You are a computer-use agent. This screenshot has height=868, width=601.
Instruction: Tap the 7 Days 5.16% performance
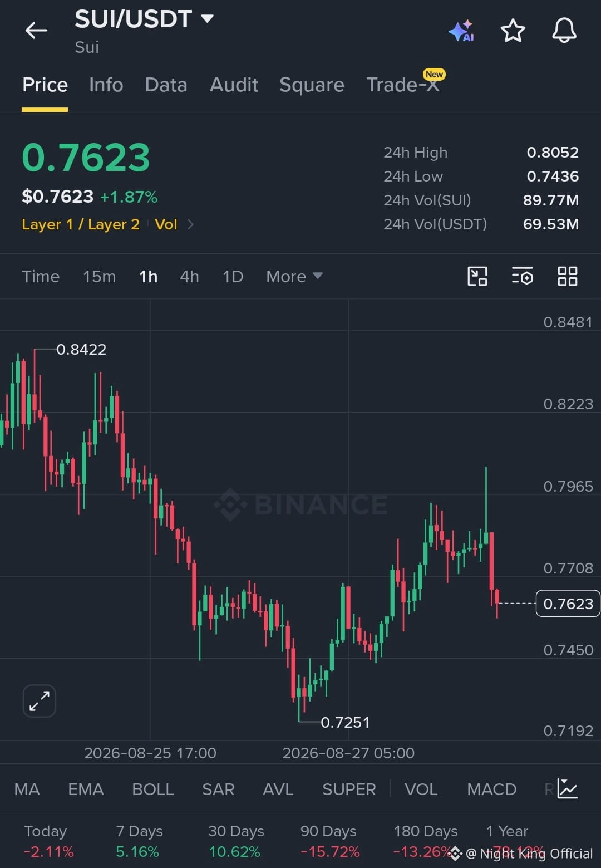[x=139, y=841]
